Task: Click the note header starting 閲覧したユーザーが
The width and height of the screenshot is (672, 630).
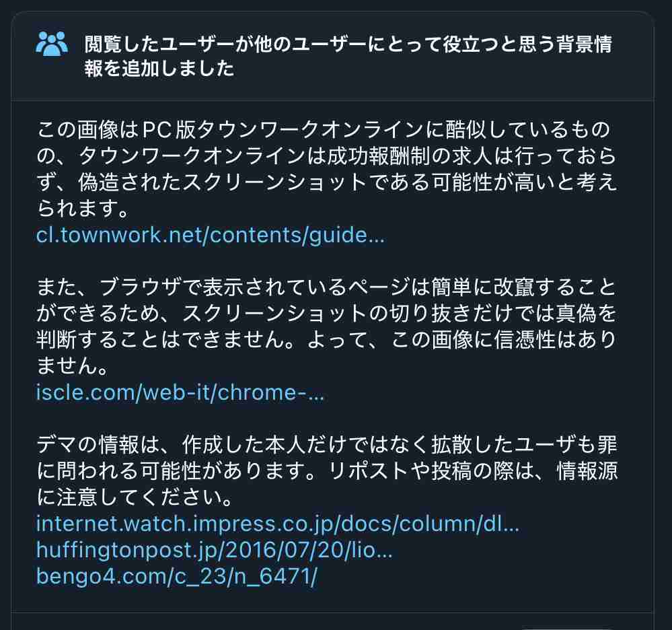Action: (x=348, y=56)
